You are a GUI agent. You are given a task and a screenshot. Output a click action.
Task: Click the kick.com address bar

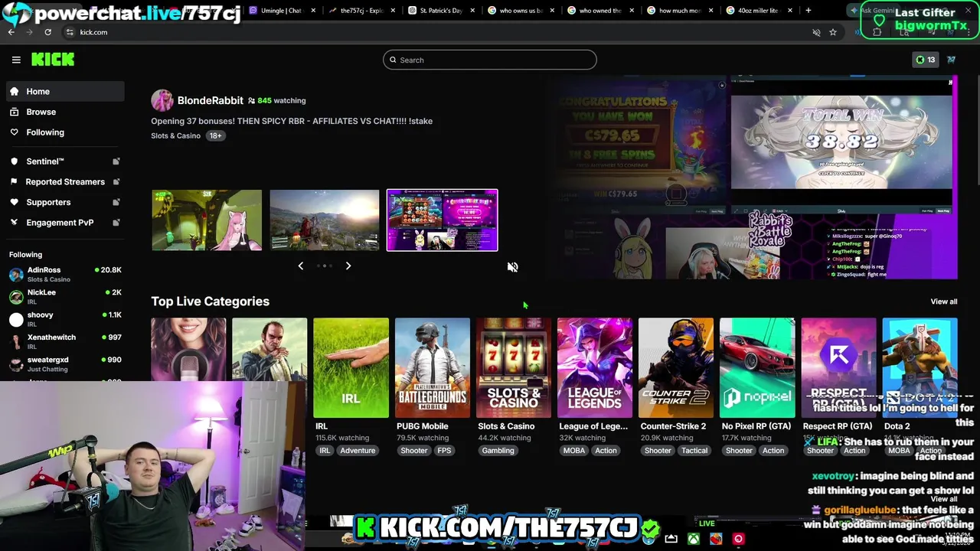(x=436, y=32)
